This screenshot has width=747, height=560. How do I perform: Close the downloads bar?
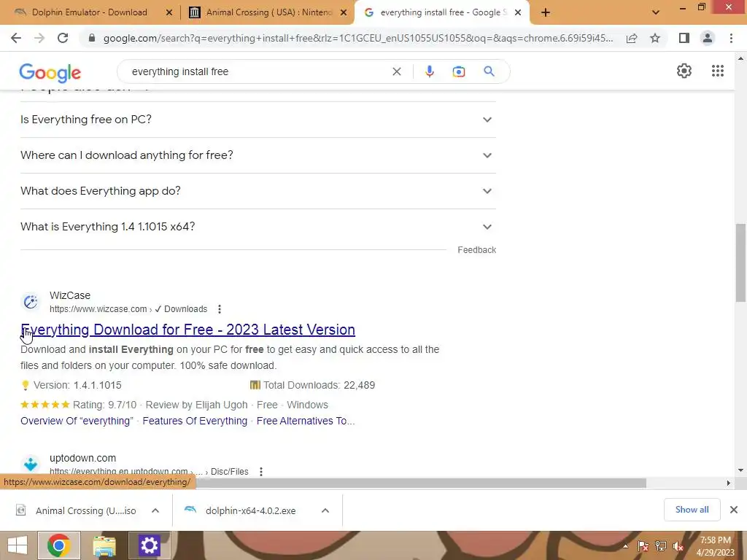(734, 510)
